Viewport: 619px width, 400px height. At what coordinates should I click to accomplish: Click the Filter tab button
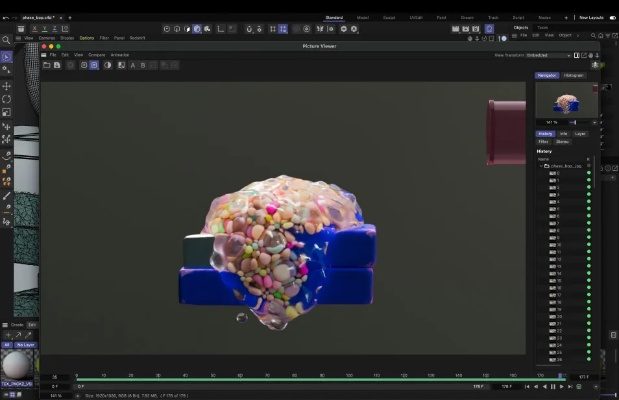(544, 142)
